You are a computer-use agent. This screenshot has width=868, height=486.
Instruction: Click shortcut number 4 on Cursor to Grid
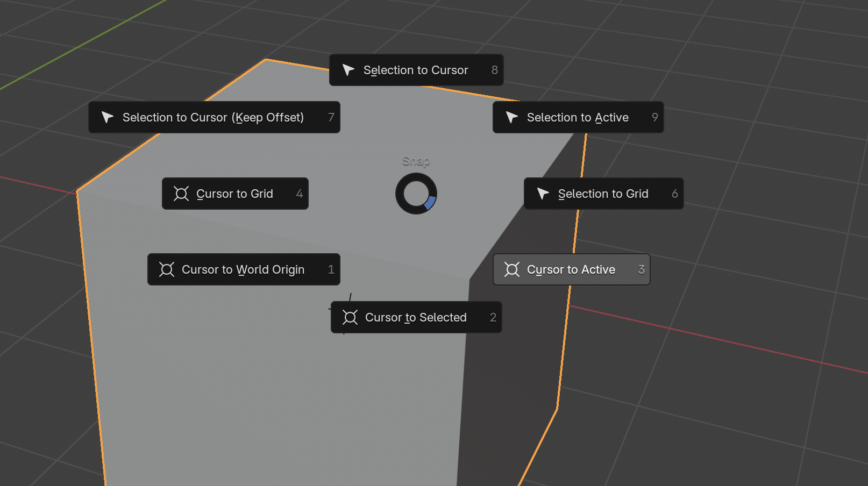(300, 194)
